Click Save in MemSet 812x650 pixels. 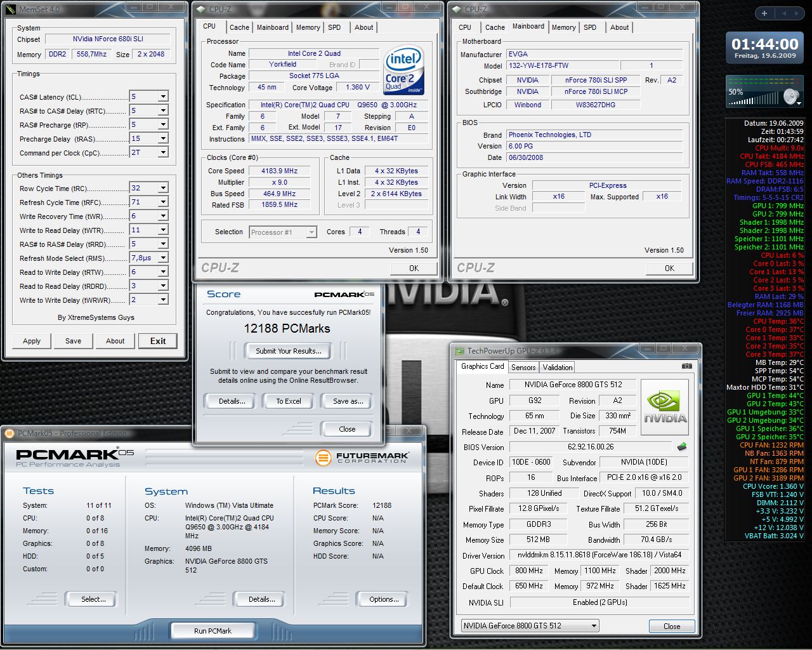73,341
